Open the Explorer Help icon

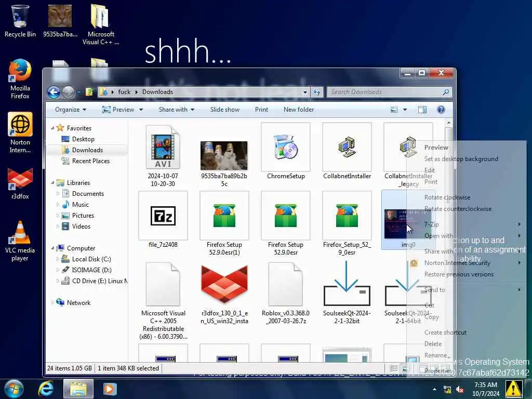441,110
